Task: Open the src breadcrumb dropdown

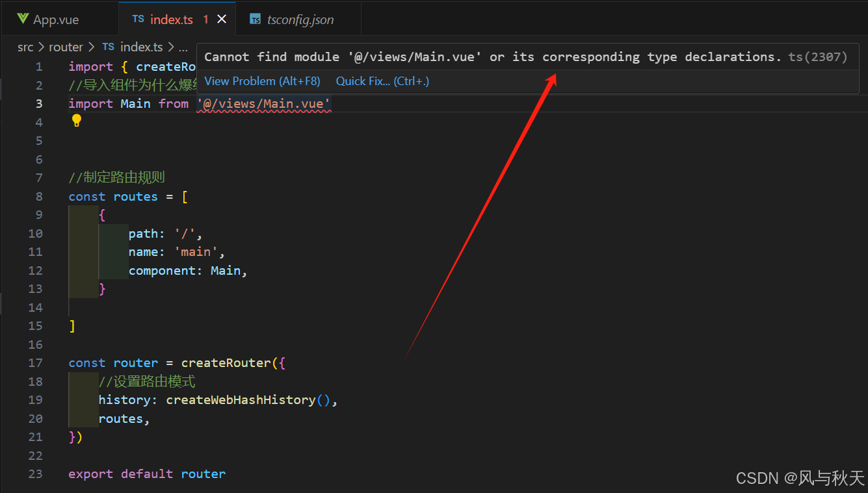Action: click(25, 46)
